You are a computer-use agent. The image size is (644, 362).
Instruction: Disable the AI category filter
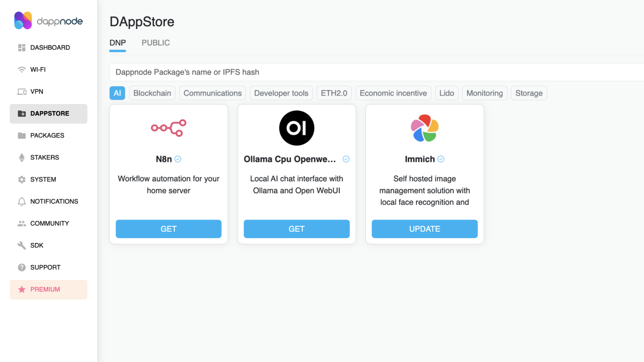click(x=117, y=93)
